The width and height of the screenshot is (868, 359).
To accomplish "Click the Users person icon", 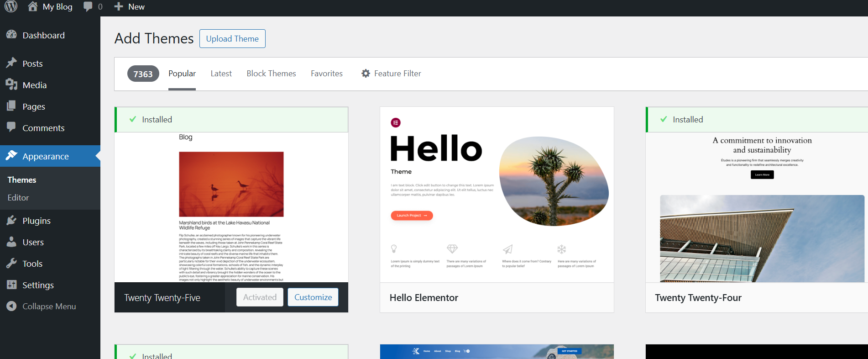I will pyautogui.click(x=11, y=242).
